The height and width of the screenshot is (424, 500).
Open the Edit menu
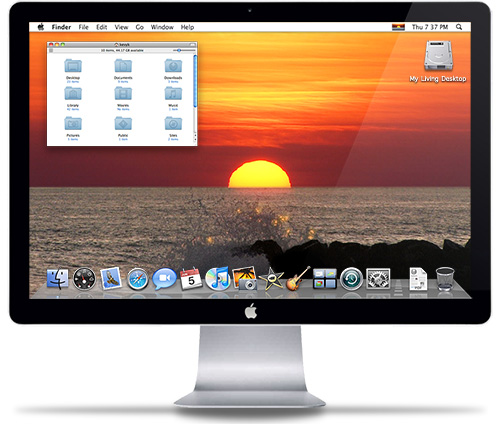(102, 27)
